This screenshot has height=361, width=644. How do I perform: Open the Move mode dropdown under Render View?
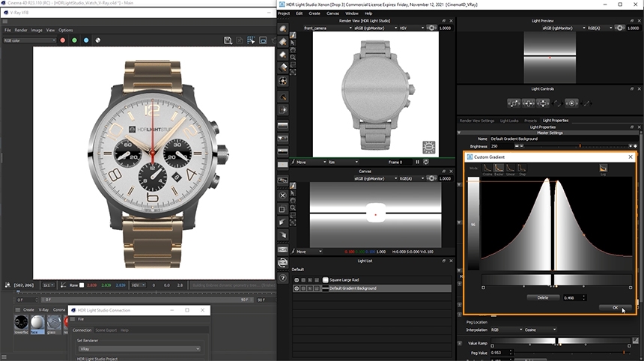coord(312,163)
